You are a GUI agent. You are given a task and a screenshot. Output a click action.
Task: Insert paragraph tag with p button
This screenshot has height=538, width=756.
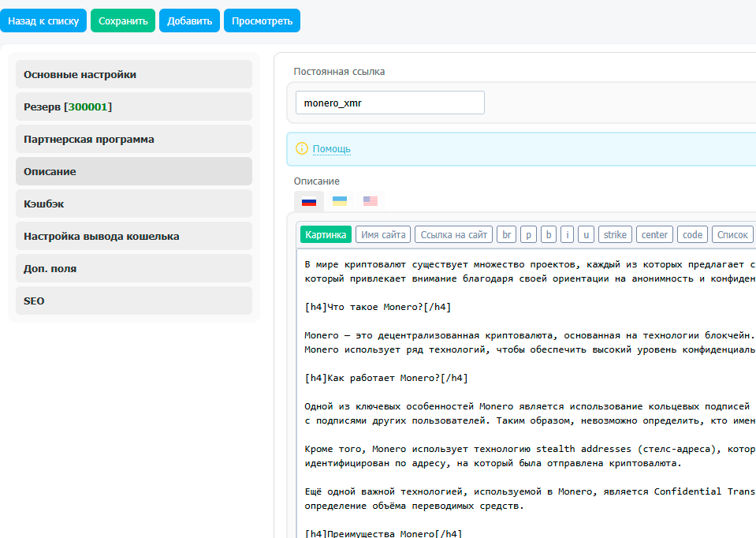pyautogui.click(x=528, y=234)
